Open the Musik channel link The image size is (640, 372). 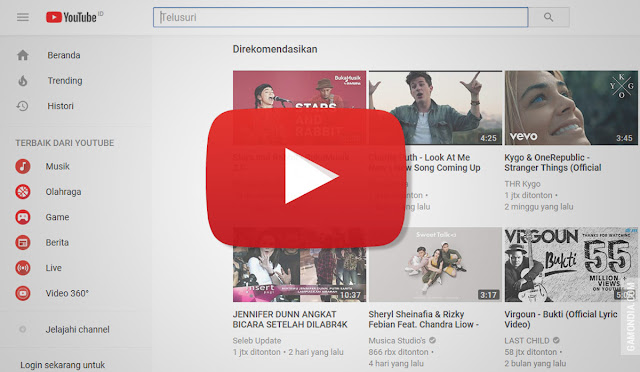(x=58, y=167)
